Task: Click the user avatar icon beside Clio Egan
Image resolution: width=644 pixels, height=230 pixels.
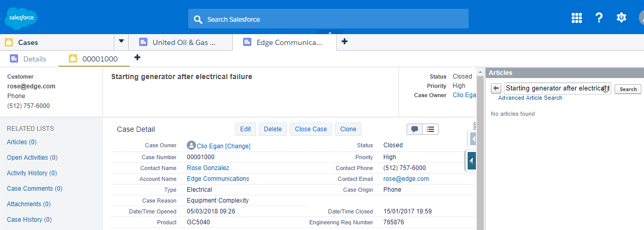Action: (x=191, y=146)
